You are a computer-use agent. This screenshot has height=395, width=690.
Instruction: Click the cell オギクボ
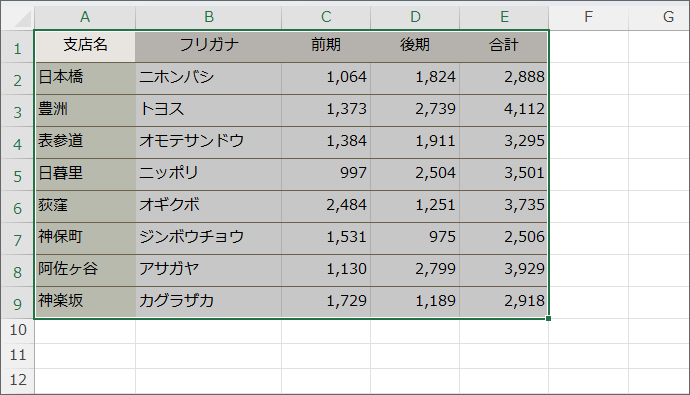pyautogui.click(x=209, y=206)
